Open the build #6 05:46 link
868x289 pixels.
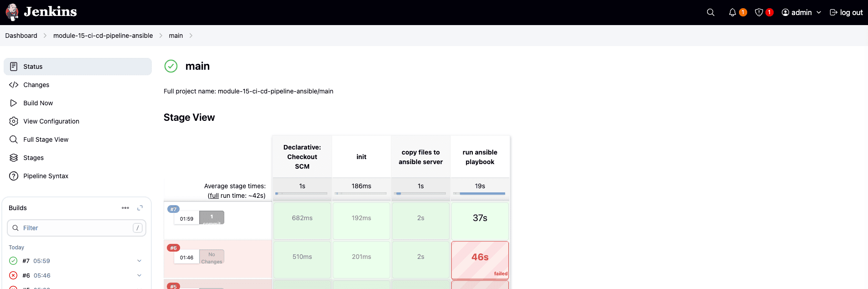(x=36, y=275)
